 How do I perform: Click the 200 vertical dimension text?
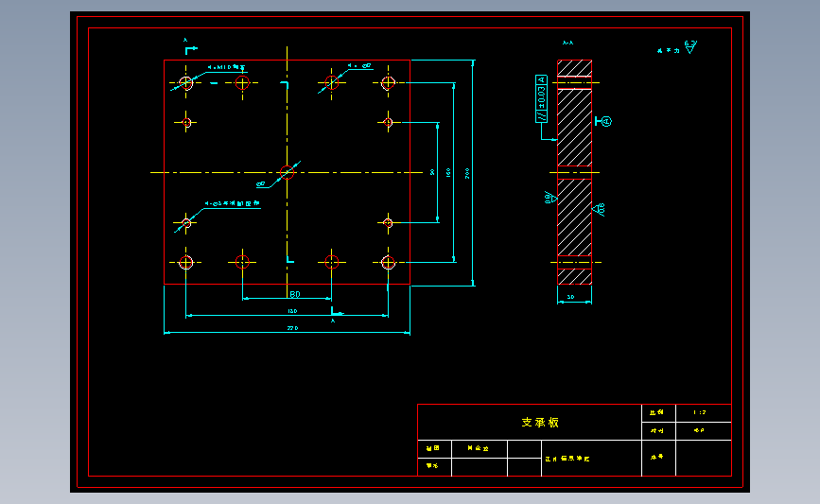[x=467, y=174]
